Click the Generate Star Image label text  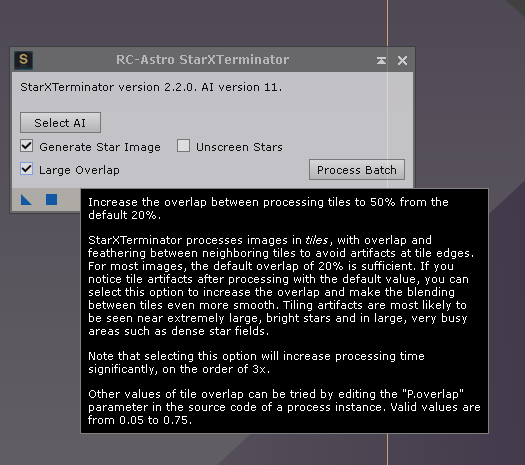tap(100, 147)
